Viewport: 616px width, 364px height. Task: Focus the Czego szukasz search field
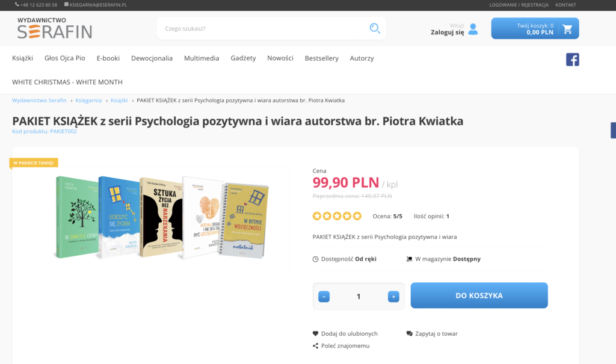(263, 28)
